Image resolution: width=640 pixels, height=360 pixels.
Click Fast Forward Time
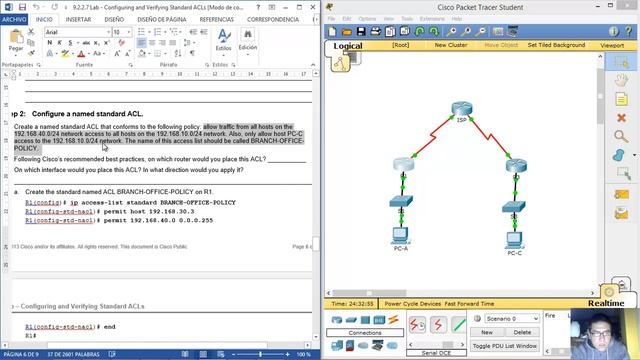469,304
